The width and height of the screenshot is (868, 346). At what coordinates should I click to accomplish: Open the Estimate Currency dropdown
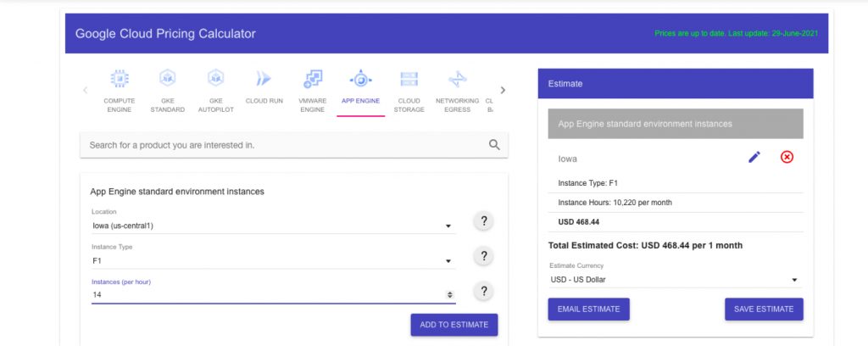675,280
